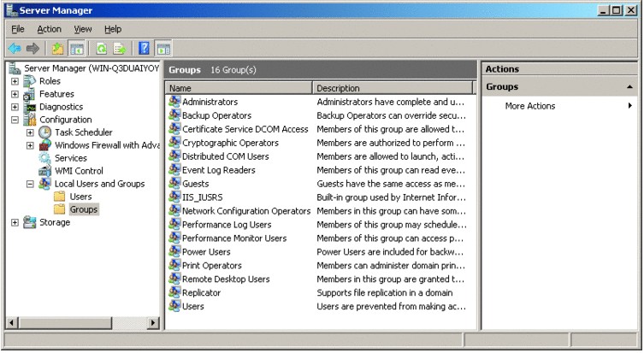Collapse the Groups section in Actions pane
Screen dimensions: 644x353
pos(629,86)
